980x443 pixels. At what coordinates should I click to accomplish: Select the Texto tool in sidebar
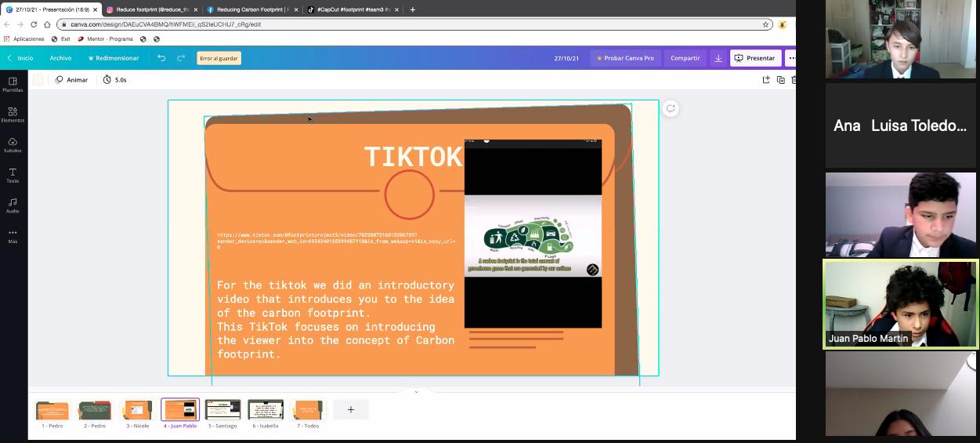click(x=13, y=175)
